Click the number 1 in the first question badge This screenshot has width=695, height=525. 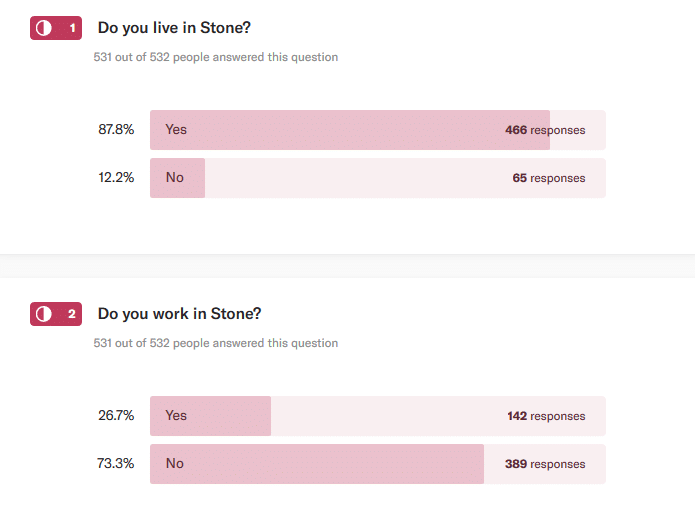pos(72,28)
